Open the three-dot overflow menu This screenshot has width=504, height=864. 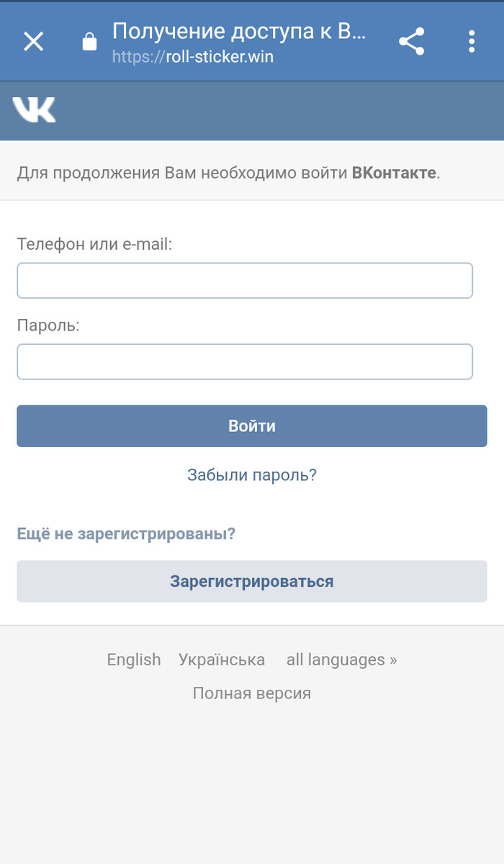pos(472,42)
